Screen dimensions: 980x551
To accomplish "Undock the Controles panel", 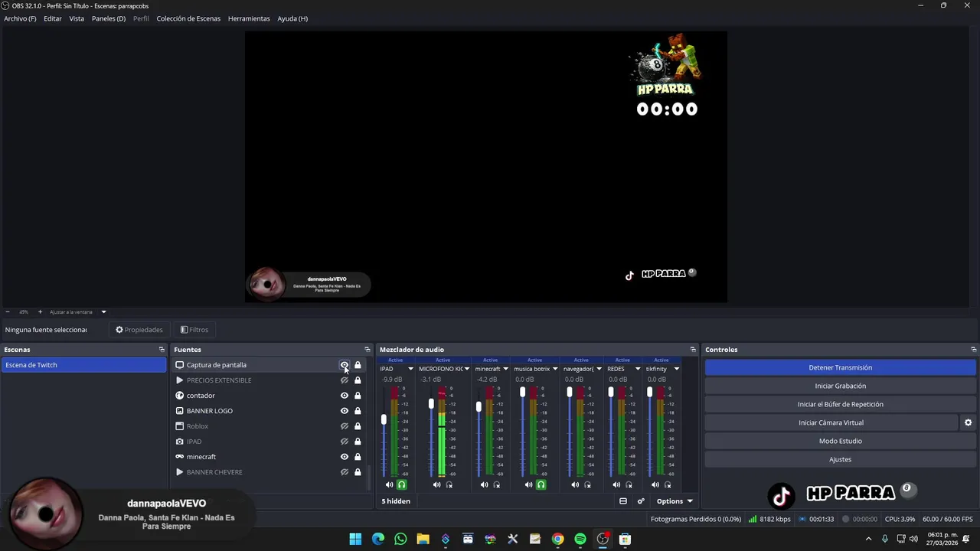I will coord(973,350).
